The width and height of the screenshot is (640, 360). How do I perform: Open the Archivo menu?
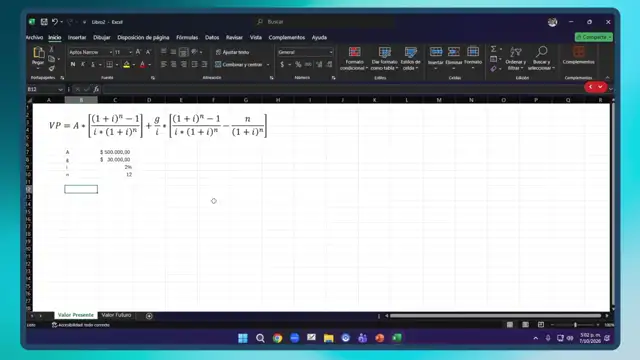(34, 37)
